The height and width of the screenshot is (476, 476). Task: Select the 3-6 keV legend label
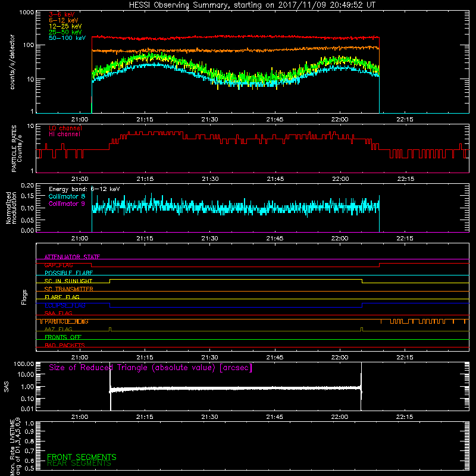pyautogui.click(x=62, y=14)
